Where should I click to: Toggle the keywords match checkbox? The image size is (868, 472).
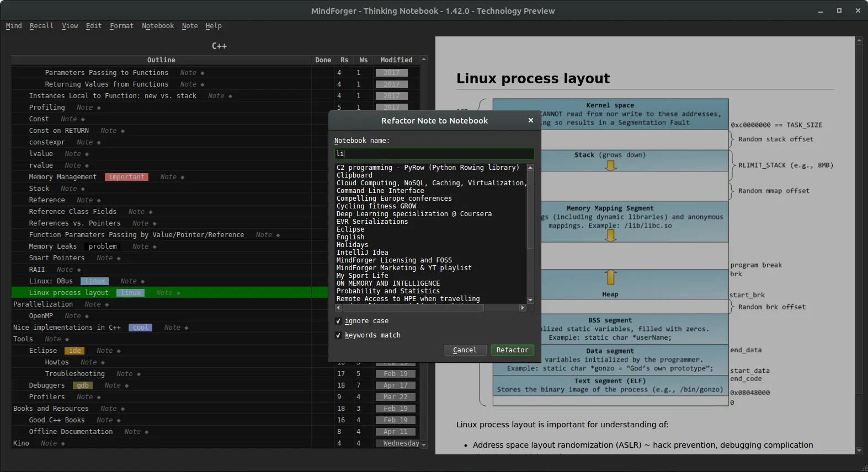[338, 335]
